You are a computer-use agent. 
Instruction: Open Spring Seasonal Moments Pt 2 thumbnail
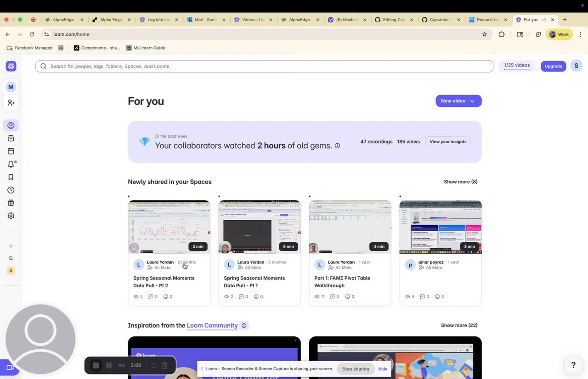[169, 227]
